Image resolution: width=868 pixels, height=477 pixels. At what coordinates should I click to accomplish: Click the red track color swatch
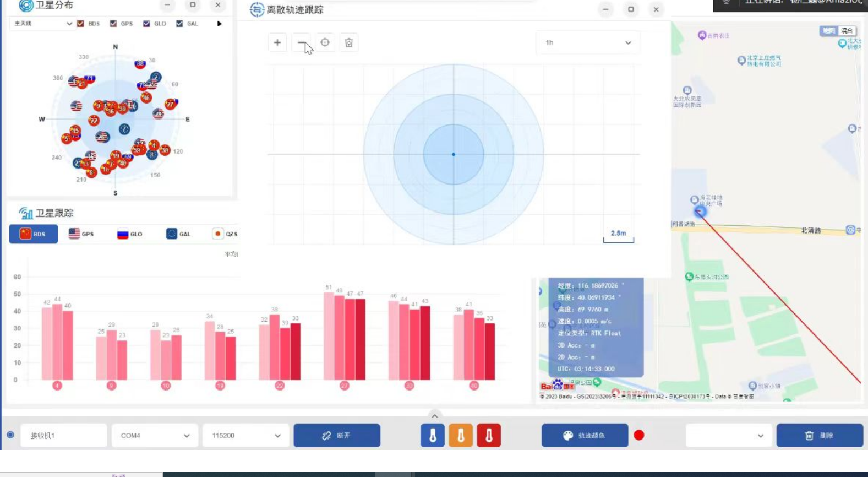638,435
